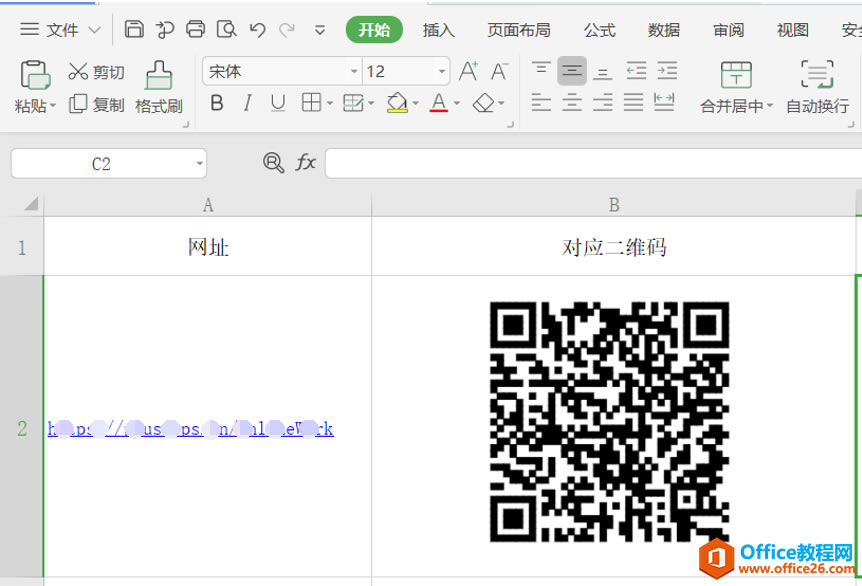Click increase indent icon

coord(667,71)
